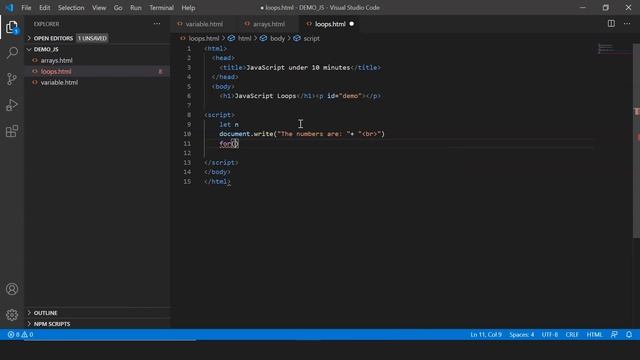The height and width of the screenshot is (360, 640).
Task: Click the VS Code logo icon
Action: pyautogui.click(x=9, y=7)
